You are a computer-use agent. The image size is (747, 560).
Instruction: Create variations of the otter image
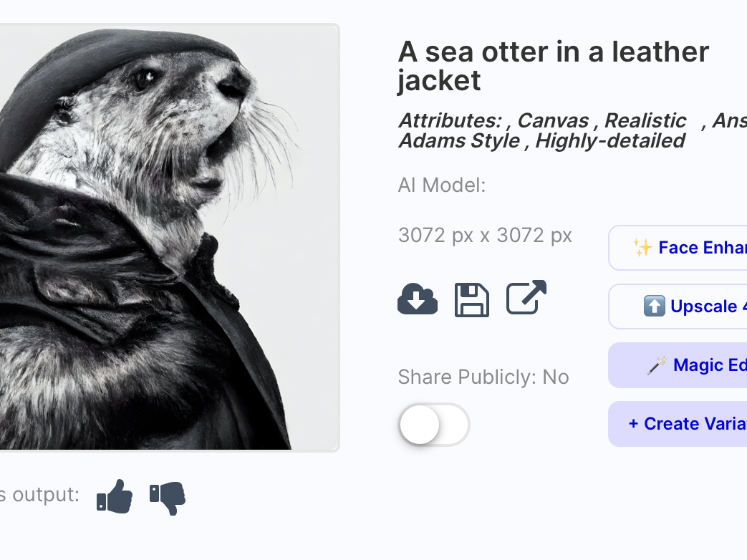coord(678,424)
